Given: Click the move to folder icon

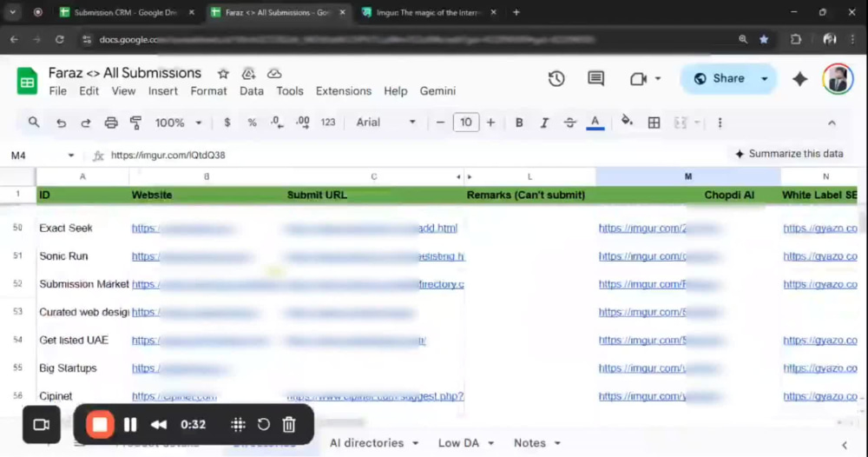Looking at the screenshot, I should point(248,74).
